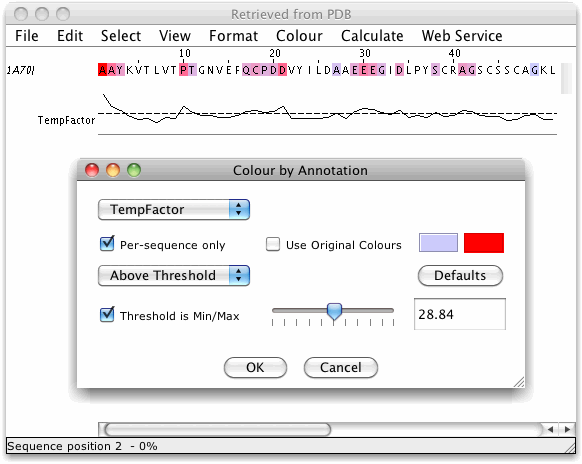Open the Calculate menu

[372, 36]
